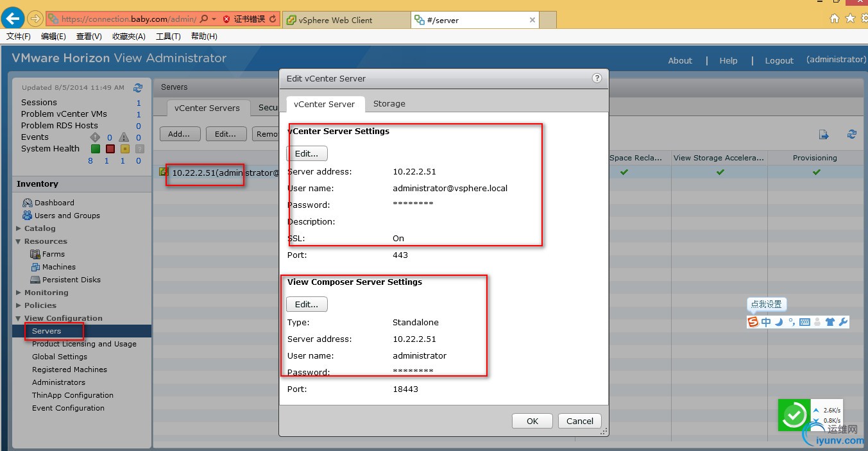This screenshot has width=868, height=451.
Task: Click the export icon above the server table
Action: point(824,134)
